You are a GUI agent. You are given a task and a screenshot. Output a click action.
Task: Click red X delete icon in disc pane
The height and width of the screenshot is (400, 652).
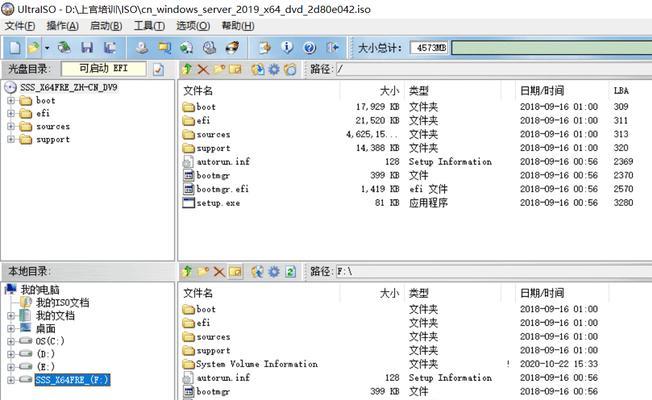click(x=203, y=69)
